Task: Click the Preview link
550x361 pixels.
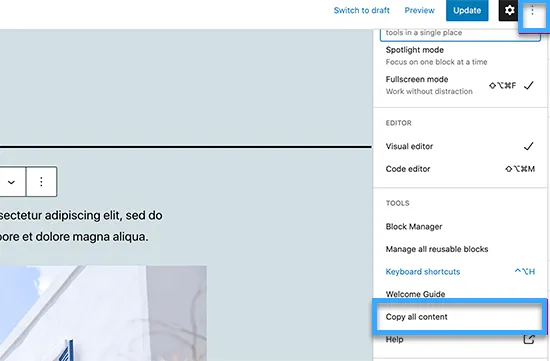Action: tap(420, 11)
